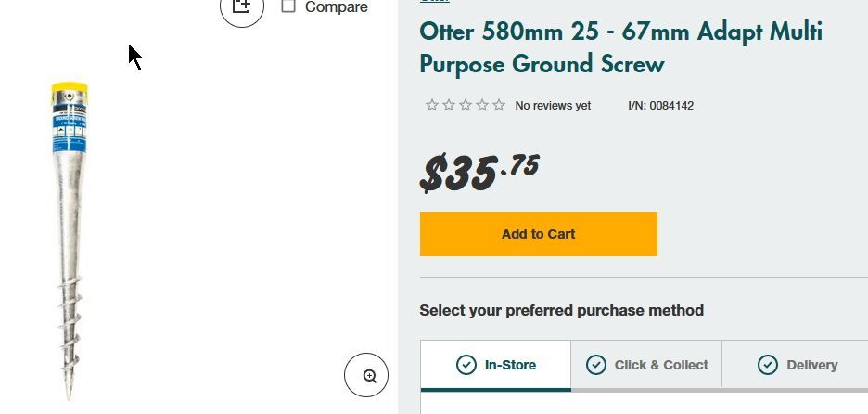The height and width of the screenshot is (414, 868).
Task: Select the second rating star
Action: (449, 105)
